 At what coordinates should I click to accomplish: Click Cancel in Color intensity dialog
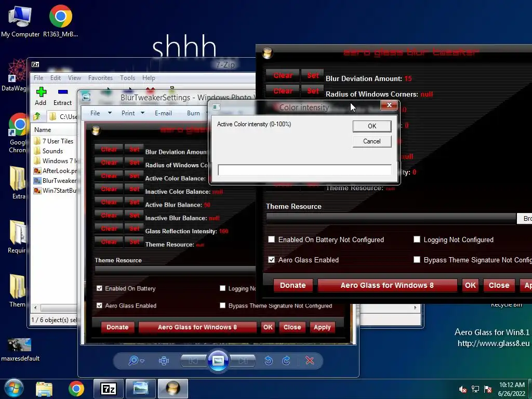pyautogui.click(x=372, y=141)
